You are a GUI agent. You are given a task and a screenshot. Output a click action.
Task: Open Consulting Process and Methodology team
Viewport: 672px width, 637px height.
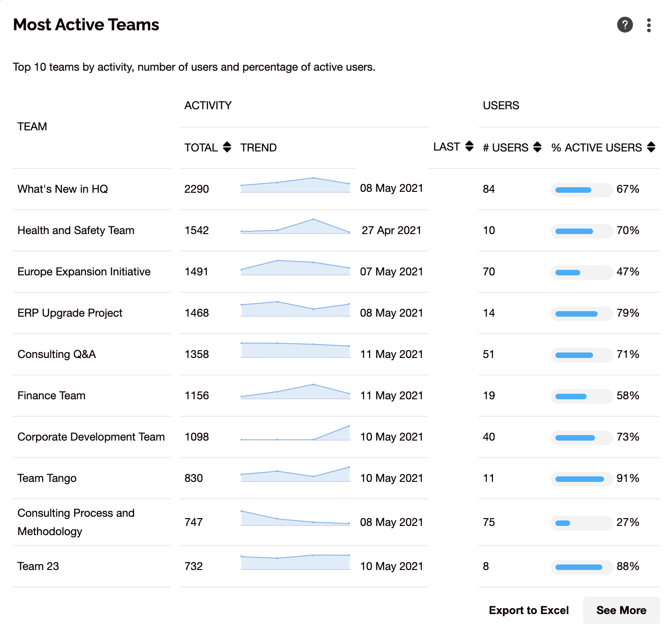[x=76, y=522]
